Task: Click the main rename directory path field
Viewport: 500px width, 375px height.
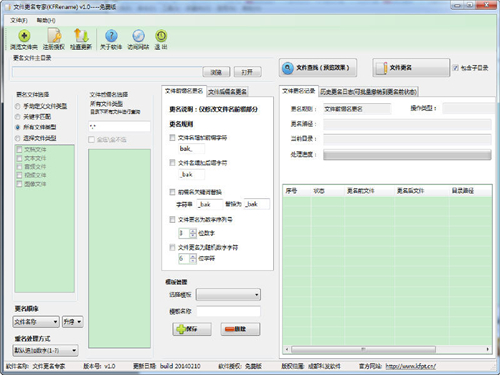Action: pos(107,72)
